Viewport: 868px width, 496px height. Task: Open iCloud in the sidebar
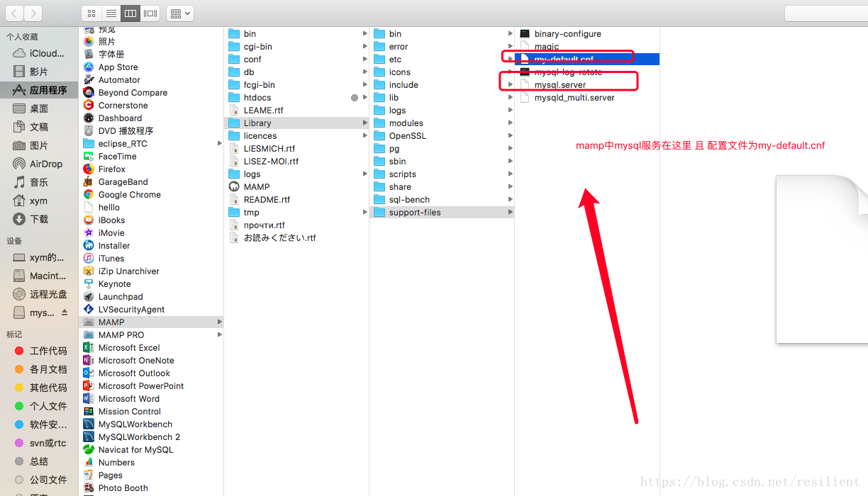click(39, 53)
